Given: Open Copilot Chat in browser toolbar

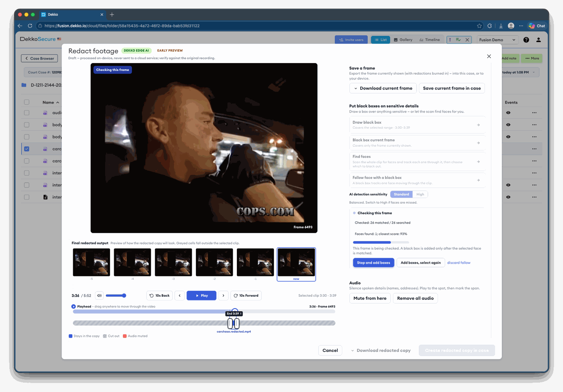Looking at the screenshot, I should [x=537, y=26].
